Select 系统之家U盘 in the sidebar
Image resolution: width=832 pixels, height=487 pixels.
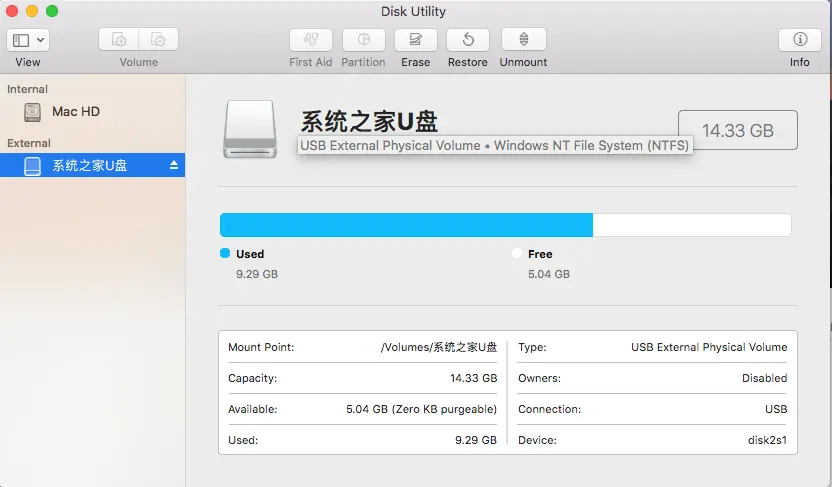[x=92, y=166]
